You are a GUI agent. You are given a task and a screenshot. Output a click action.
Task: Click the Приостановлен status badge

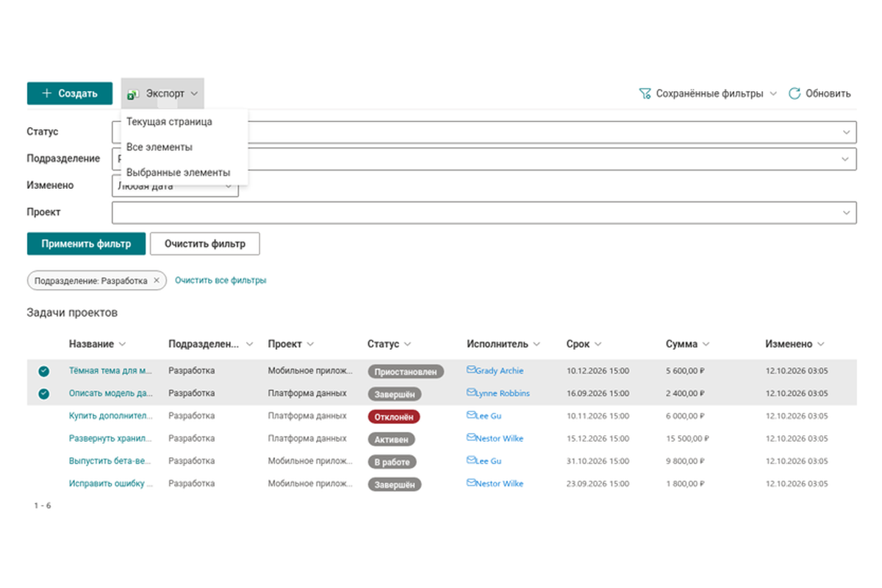(x=406, y=372)
